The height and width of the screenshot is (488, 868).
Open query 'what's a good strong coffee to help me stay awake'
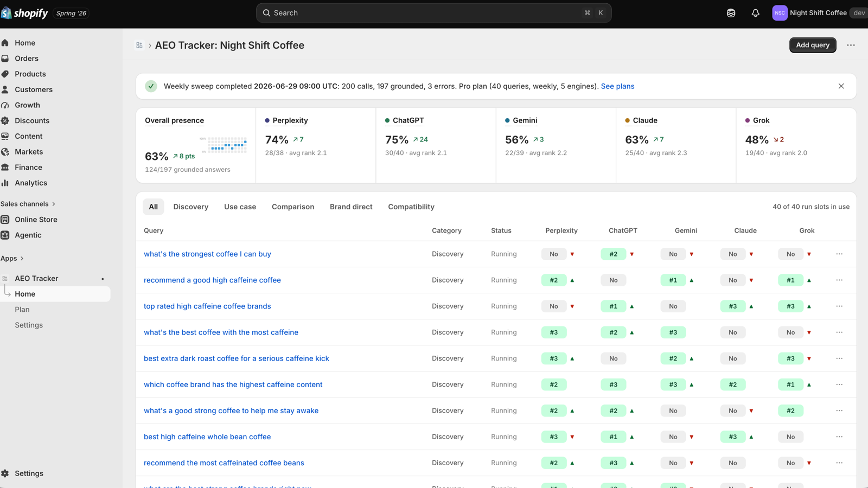231,410
